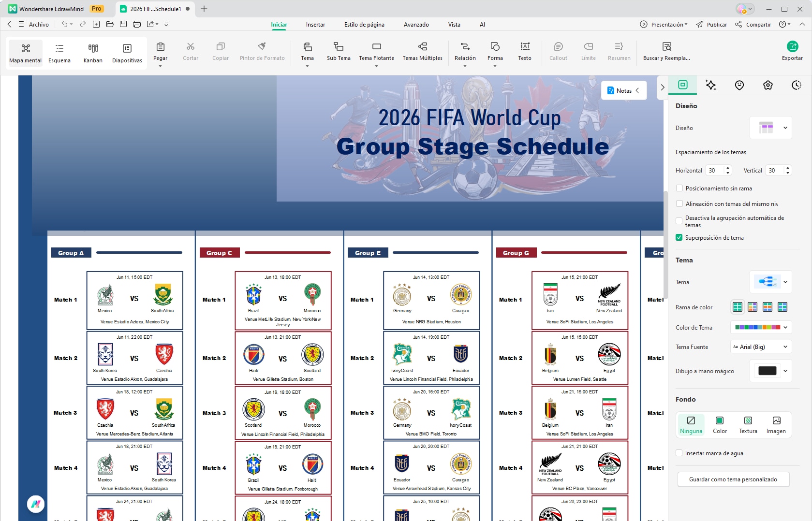Viewport: 812px width, 521px height.
Task: Open the Diapositivas slides view
Action: point(127,53)
